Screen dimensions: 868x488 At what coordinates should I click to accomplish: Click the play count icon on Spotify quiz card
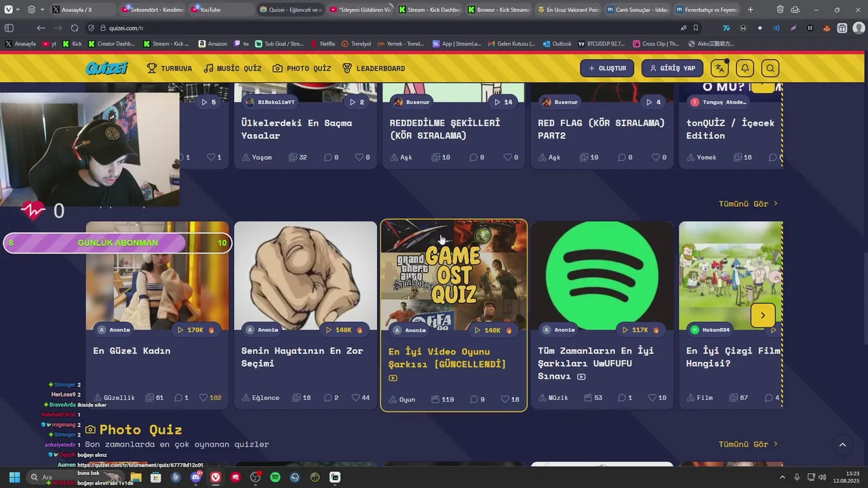tap(625, 330)
